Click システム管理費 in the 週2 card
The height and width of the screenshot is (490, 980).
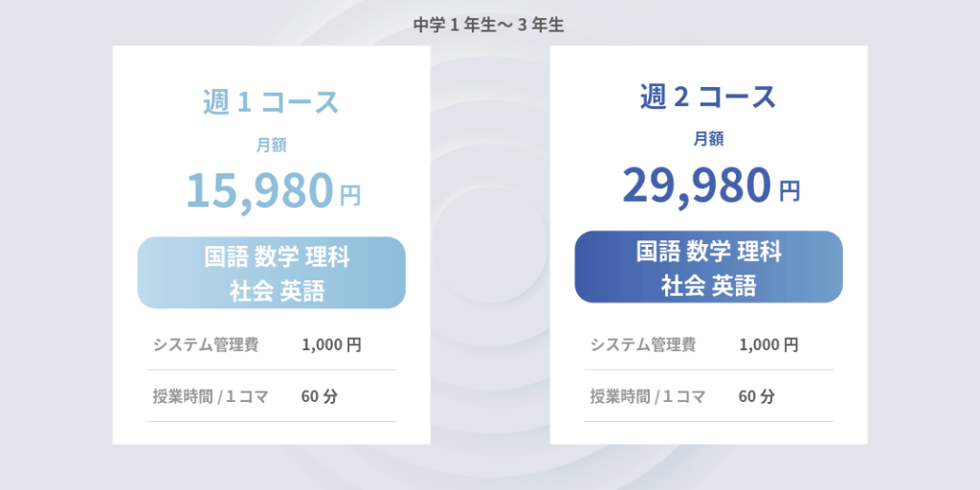tap(642, 345)
